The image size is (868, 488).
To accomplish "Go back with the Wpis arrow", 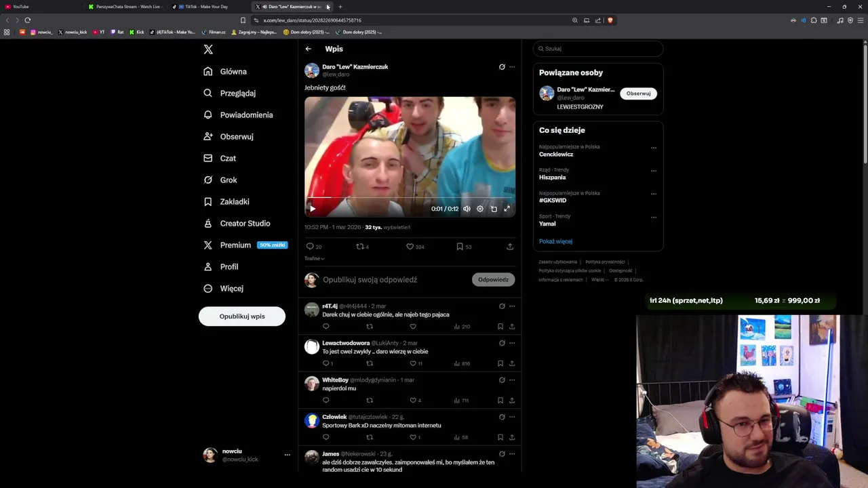I will (308, 49).
